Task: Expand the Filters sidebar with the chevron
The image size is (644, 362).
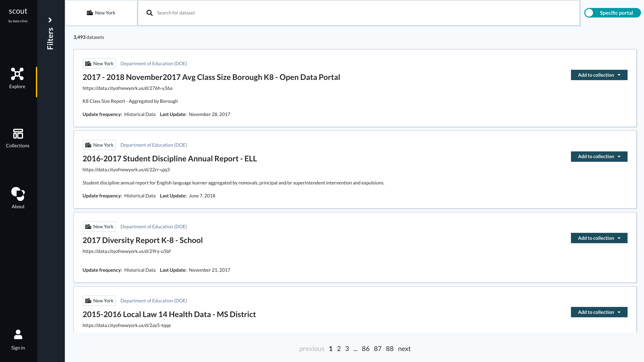Action: (50, 20)
